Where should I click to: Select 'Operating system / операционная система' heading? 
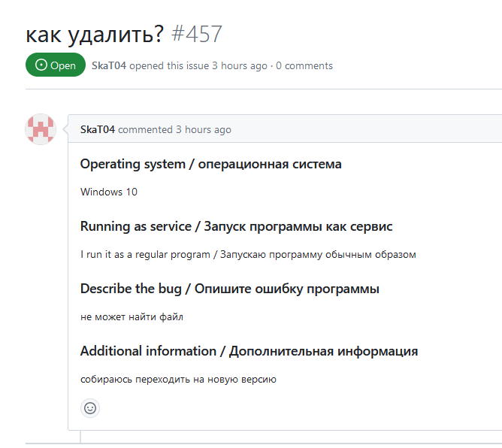point(211,164)
